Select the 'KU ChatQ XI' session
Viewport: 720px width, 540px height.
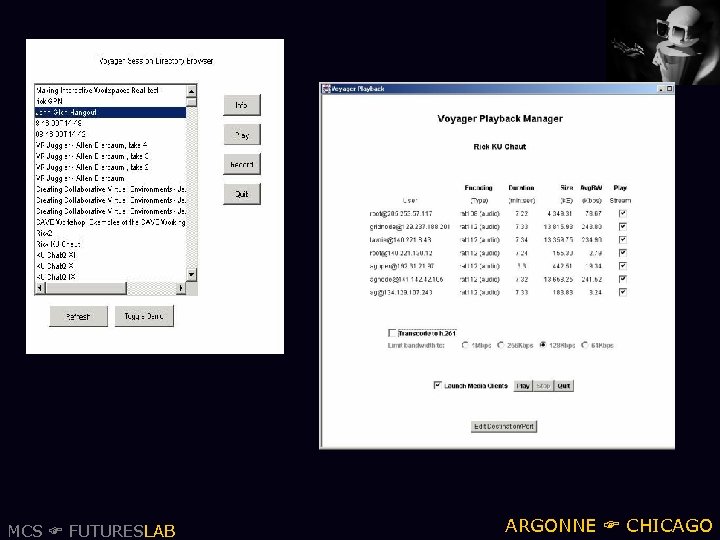110,255
